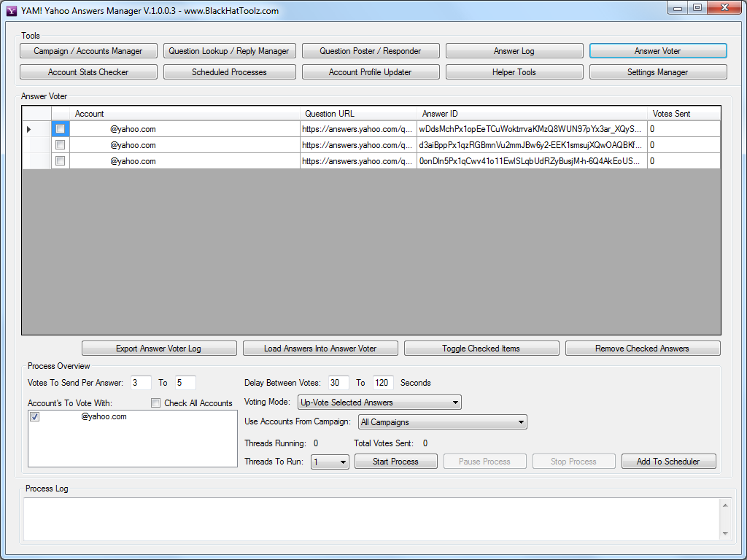This screenshot has height=560, width=747.
Task: Click Votes Sent cell in third row
Action: pyautogui.click(x=684, y=161)
